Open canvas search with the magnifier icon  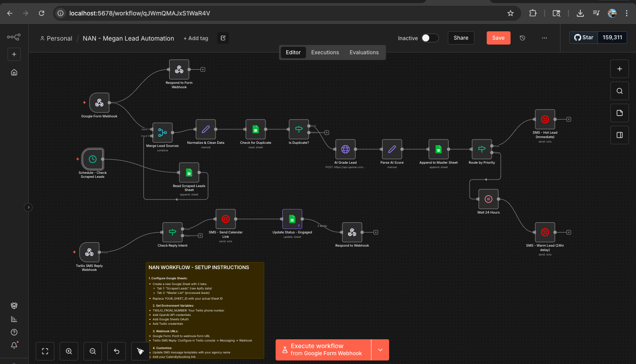(x=619, y=90)
